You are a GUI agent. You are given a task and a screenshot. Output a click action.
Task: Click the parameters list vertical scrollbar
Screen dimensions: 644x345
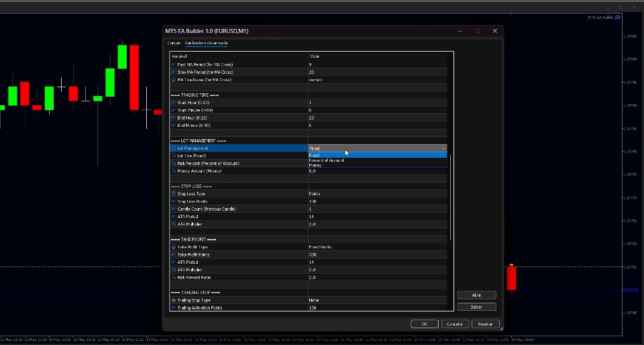coord(450,197)
